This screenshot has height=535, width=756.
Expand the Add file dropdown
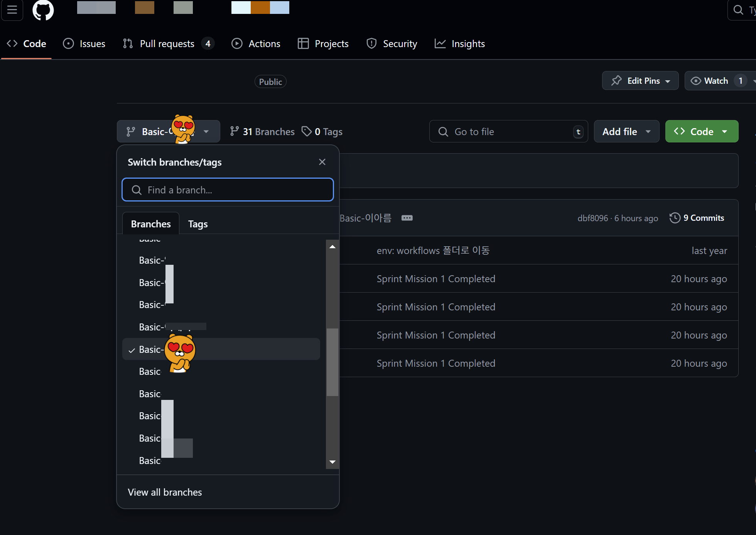point(626,132)
